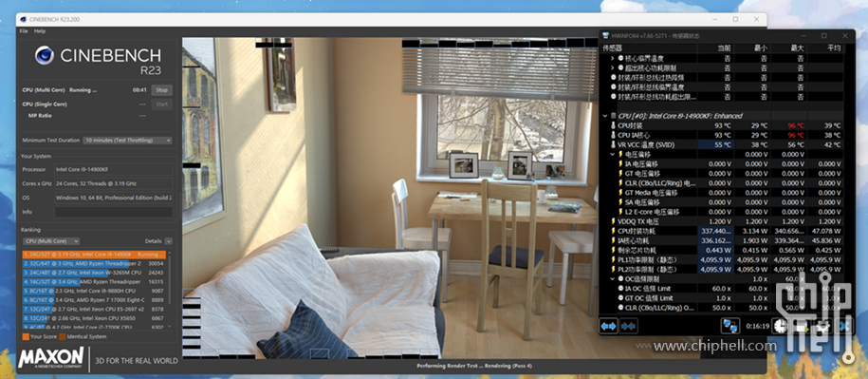Click the Cinebench R23 sphere logo
Image resolution: width=868 pixels, height=379 pixels.
click(45, 55)
